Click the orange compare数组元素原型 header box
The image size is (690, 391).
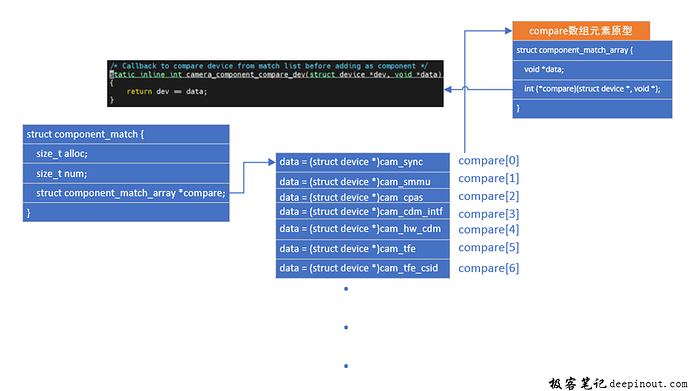(581, 31)
